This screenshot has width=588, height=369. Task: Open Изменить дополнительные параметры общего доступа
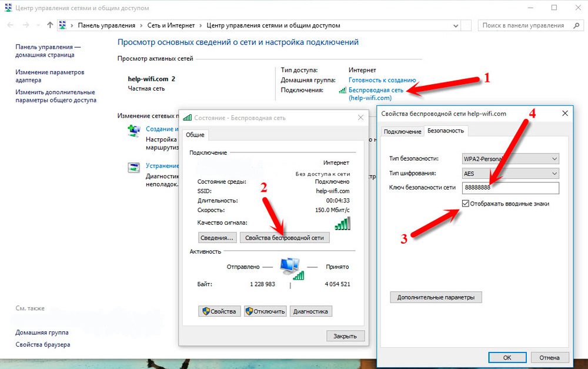(56, 96)
